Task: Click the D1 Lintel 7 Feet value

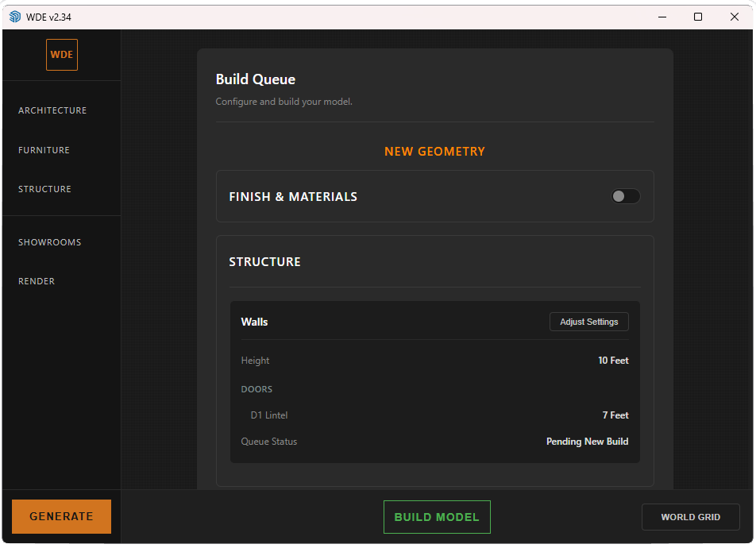Action: coord(615,415)
